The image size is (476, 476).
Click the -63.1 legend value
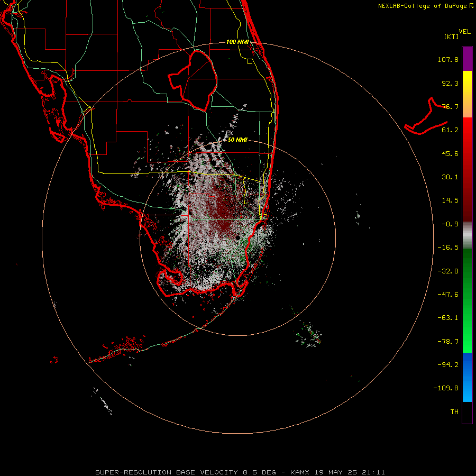[448, 318]
